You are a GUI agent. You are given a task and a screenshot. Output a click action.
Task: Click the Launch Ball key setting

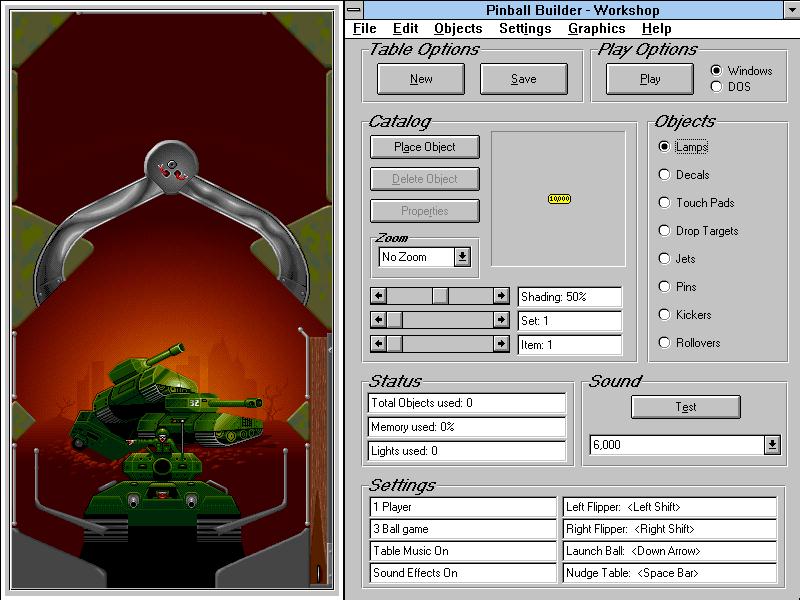(x=670, y=551)
